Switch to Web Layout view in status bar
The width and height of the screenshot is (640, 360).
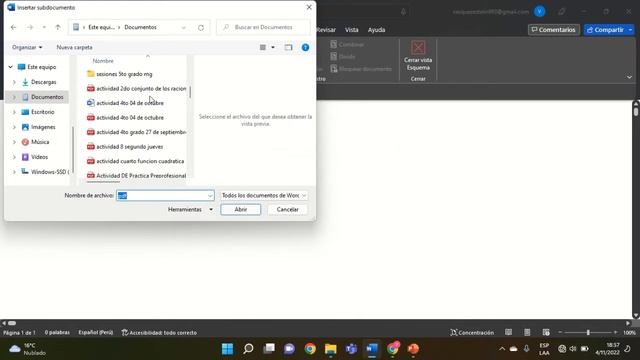546,333
